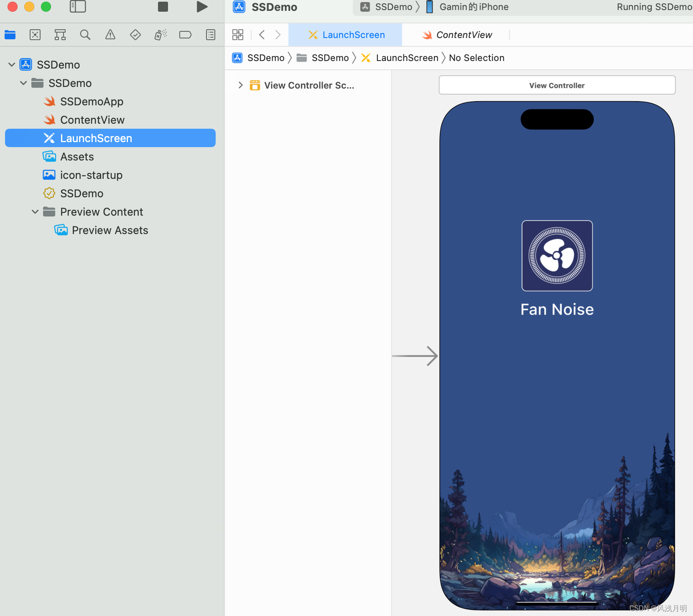This screenshot has height=616, width=693.
Task: Open the Project navigator folder icon
Action: (10, 35)
